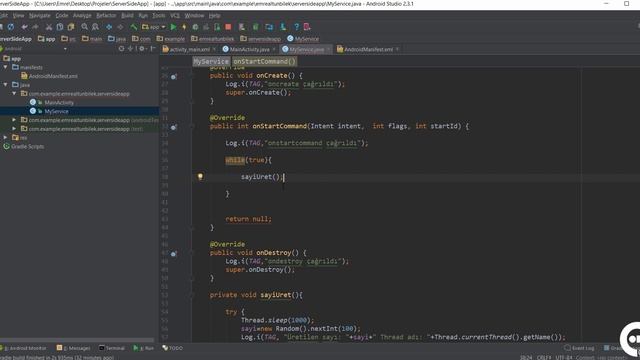640x360 pixels.
Task: Switch to activity_main.xml tab
Action: (x=186, y=49)
